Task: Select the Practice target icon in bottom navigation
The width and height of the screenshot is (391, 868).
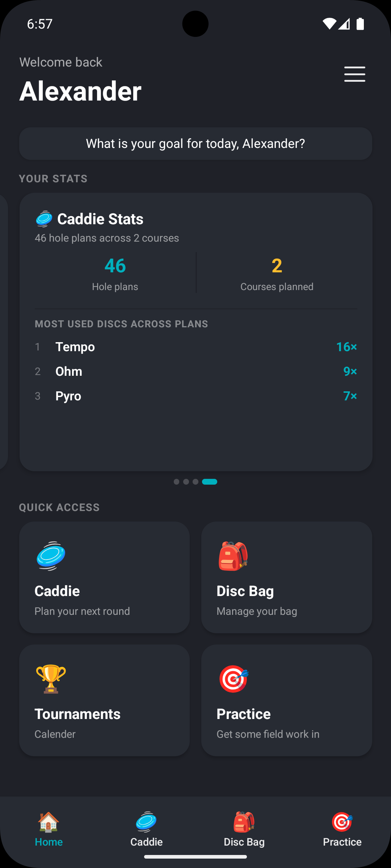Action: tap(341, 822)
